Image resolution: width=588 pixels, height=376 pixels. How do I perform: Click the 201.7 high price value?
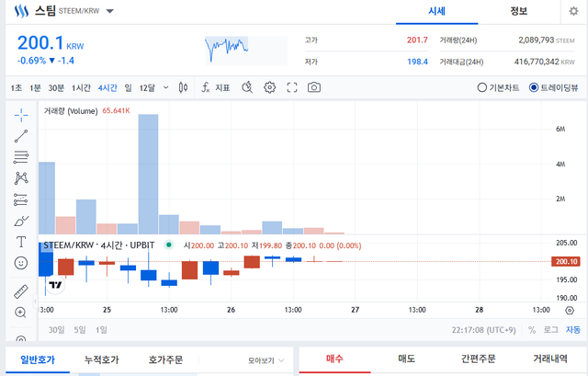417,40
